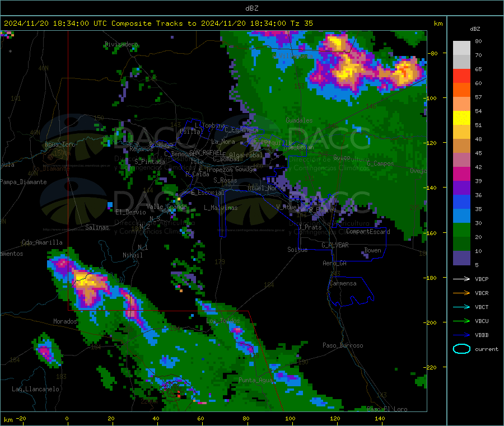
Task: Click the 'Tz 35' value in header
Action: click(301, 24)
